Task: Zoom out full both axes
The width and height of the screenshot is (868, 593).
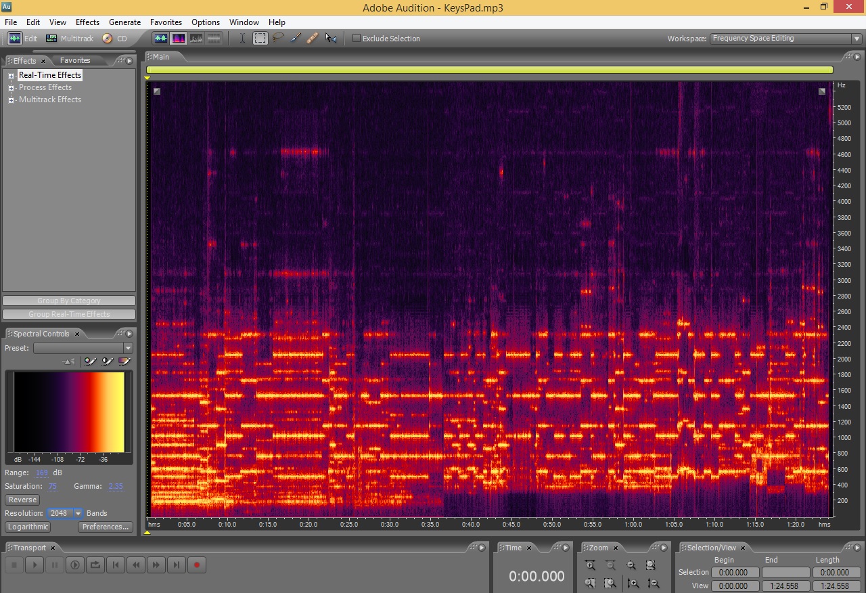Action: coord(631,565)
